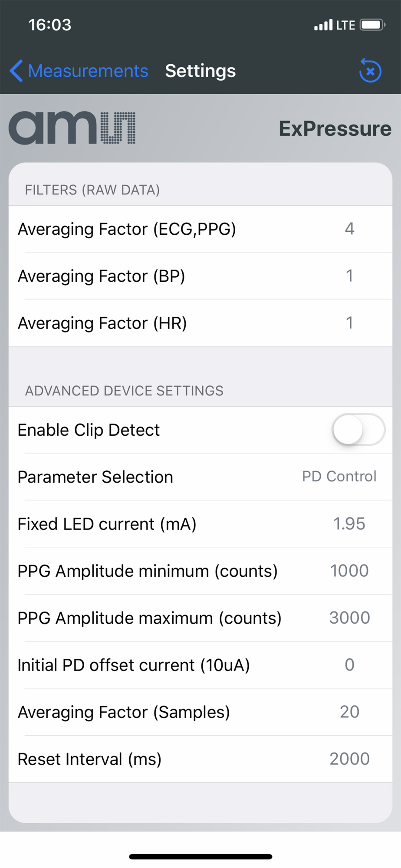401x868 pixels.
Task: Edit Reset Interval value 2000
Action: (349, 759)
